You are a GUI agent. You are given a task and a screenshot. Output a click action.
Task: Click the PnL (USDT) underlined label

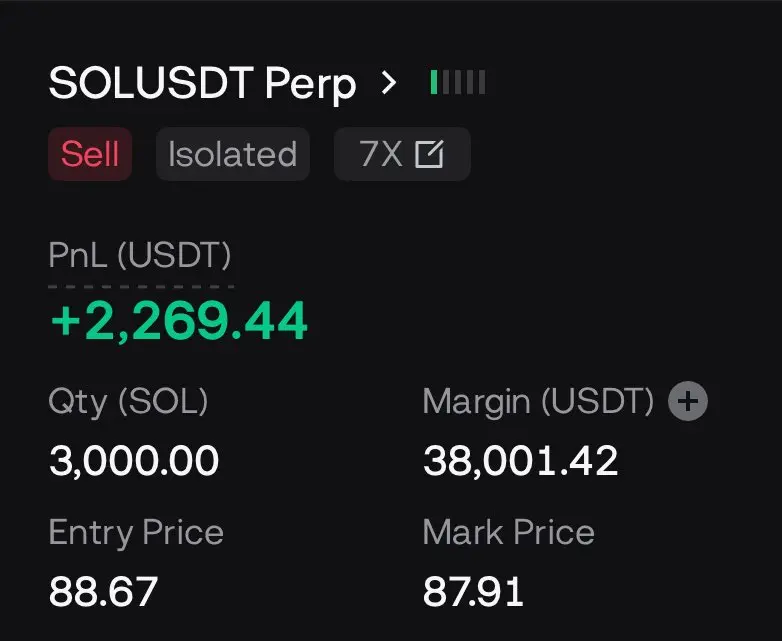pyautogui.click(x=140, y=255)
